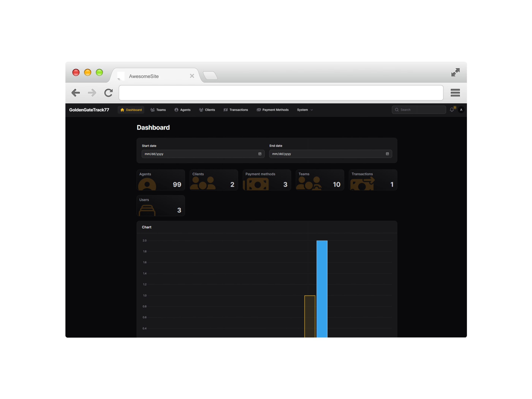
Task: Click the browser fullscreen expand arrows
Action: click(455, 72)
